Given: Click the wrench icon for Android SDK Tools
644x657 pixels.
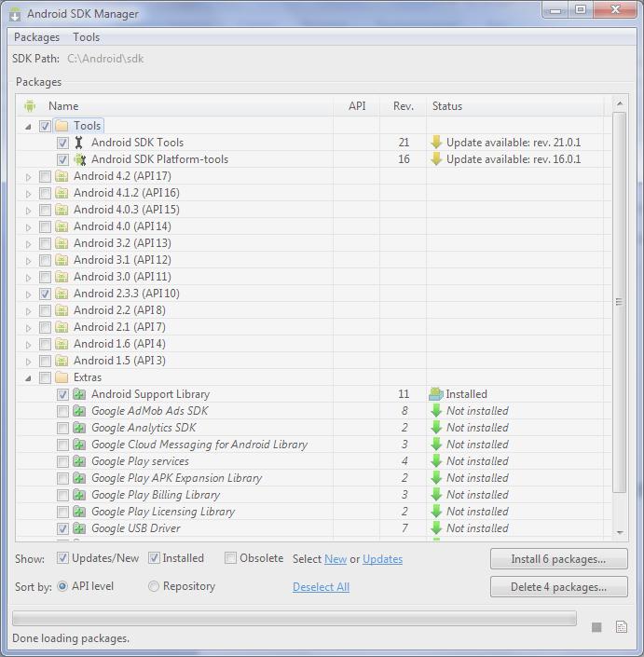Looking at the screenshot, I should [78, 143].
